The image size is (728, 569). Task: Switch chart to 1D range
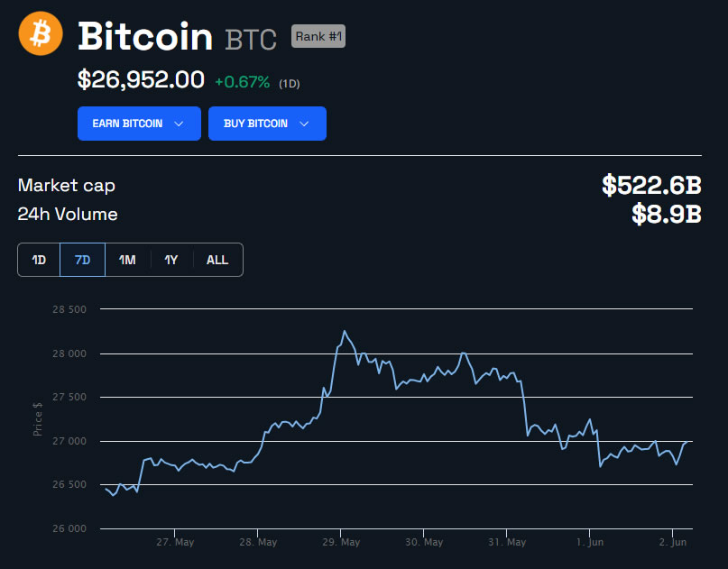[x=39, y=260]
